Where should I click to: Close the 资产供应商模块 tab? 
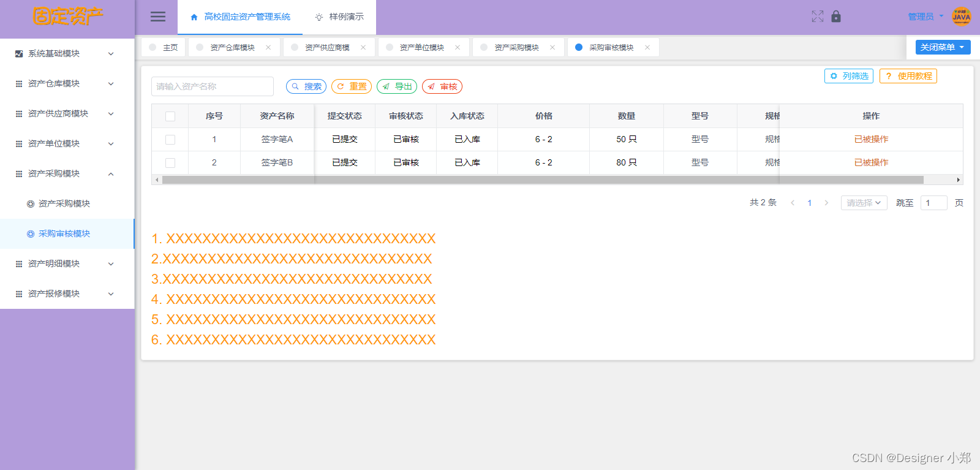[x=363, y=47]
